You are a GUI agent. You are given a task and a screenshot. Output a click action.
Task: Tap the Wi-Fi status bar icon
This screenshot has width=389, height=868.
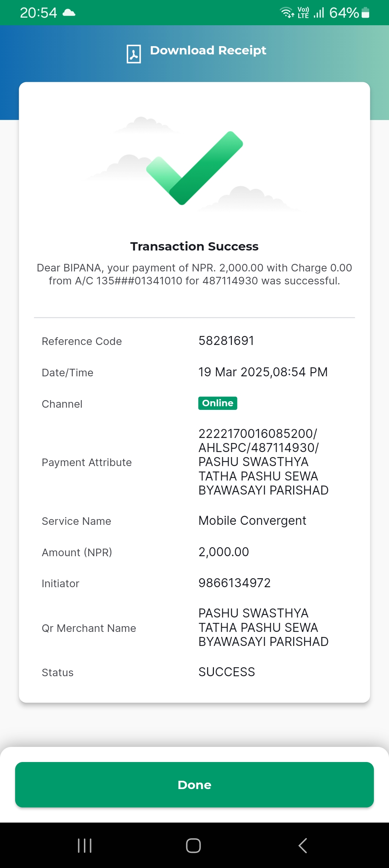pyautogui.click(x=287, y=13)
